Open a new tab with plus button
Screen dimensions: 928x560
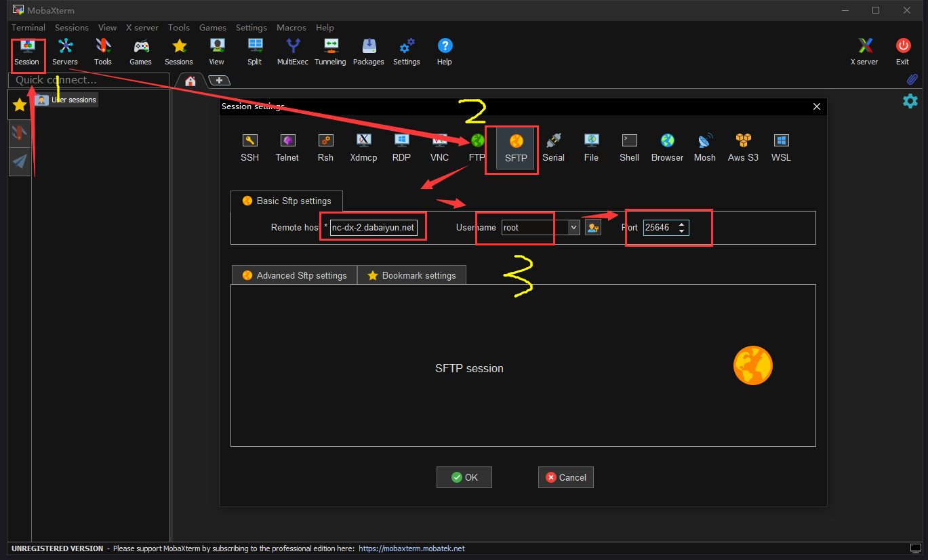219,81
